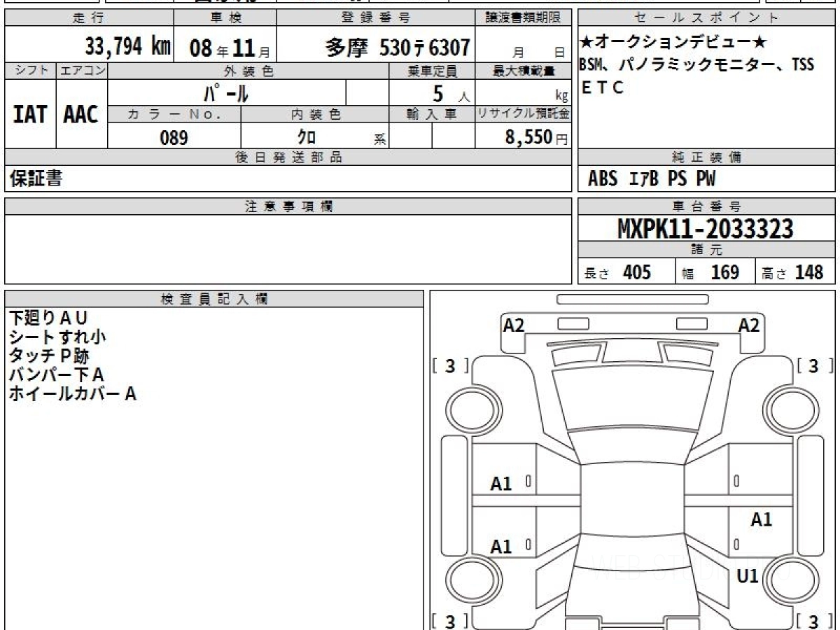Image resolution: width=840 pixels, height=630 pixels.
Task: Select length value 長さ 405
Action: pyautogui.click(x=617, y=272)
